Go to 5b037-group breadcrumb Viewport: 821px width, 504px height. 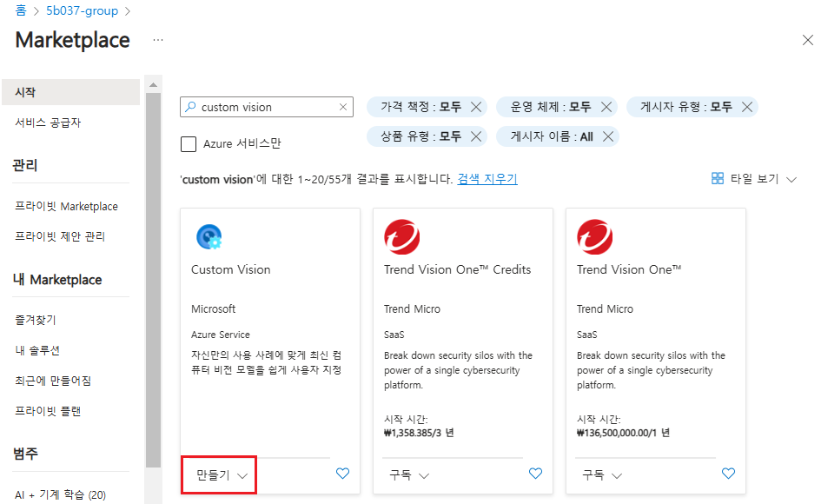click(x=83, y=10)
